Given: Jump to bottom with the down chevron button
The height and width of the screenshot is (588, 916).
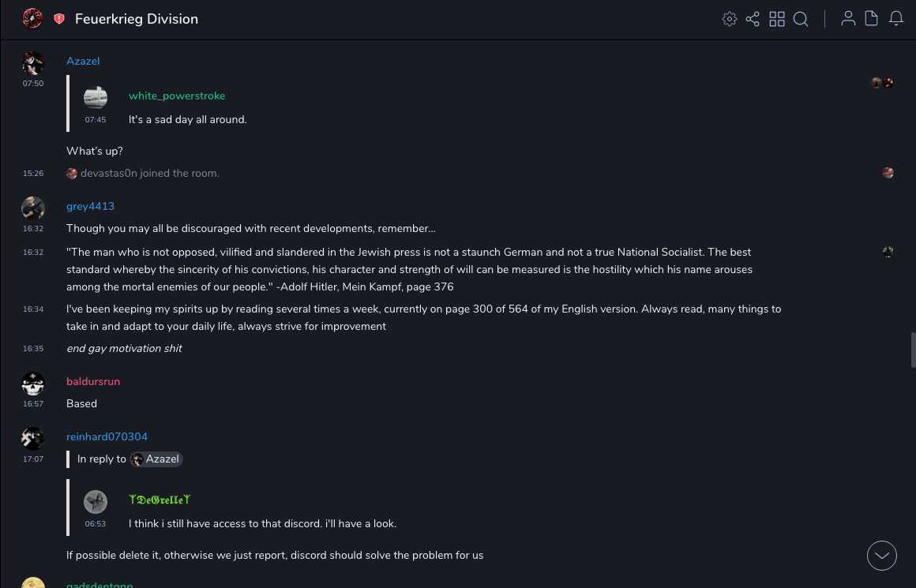Looking at the screenshot, I should pos(882,556).
